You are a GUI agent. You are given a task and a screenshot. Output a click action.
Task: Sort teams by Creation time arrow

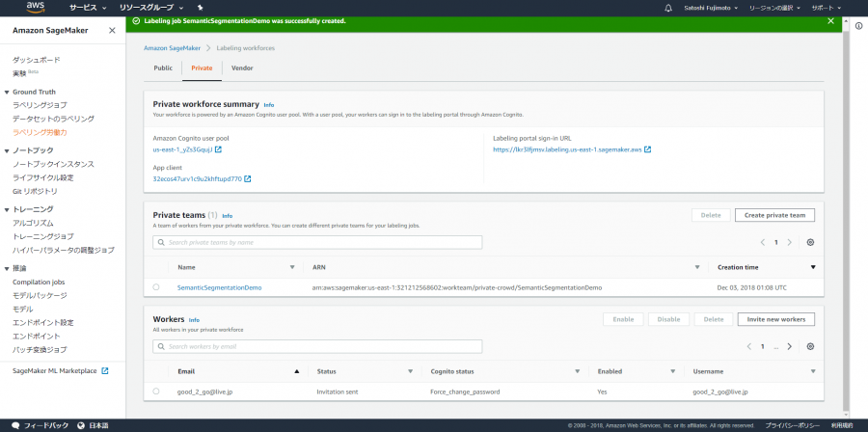[813, 267]
